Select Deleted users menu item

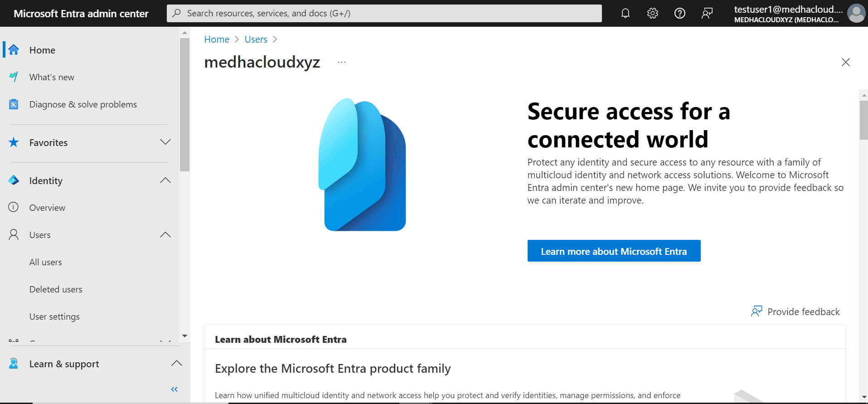(56, 289)
